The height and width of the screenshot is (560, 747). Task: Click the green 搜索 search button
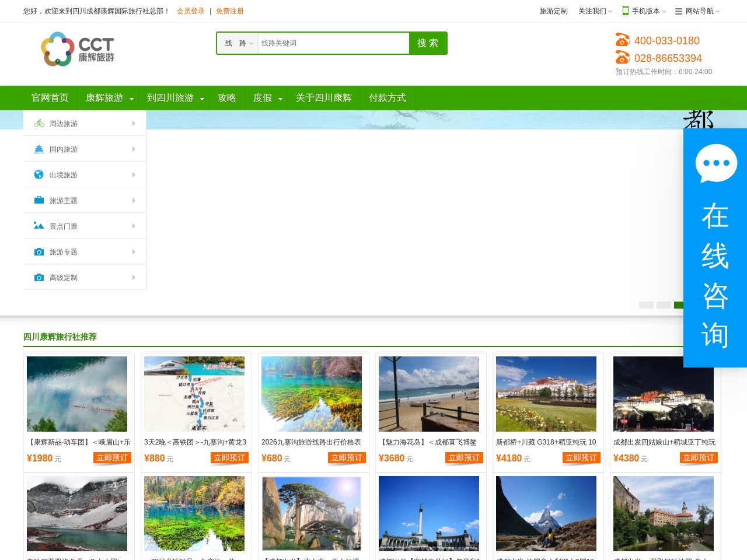click(428, 43)
